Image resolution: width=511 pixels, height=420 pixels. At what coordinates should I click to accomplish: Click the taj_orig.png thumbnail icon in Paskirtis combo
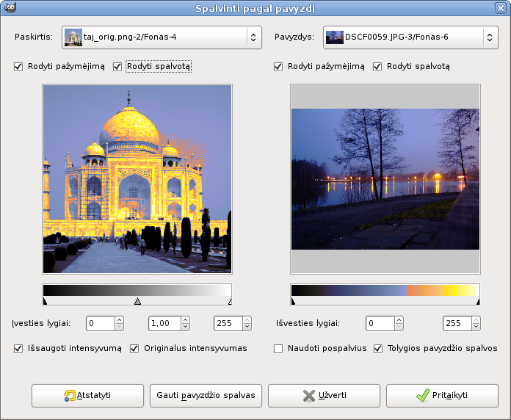(x=73, y=37)
